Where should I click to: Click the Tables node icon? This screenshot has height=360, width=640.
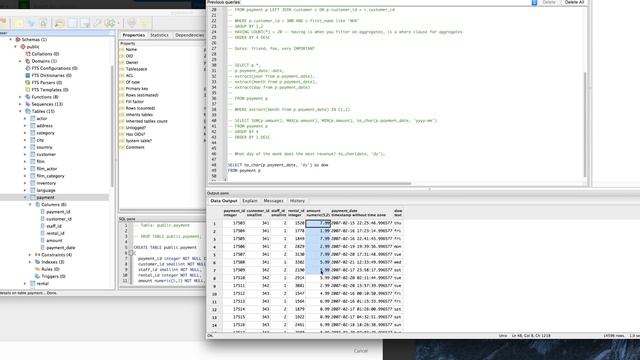[x=28, y=111]
